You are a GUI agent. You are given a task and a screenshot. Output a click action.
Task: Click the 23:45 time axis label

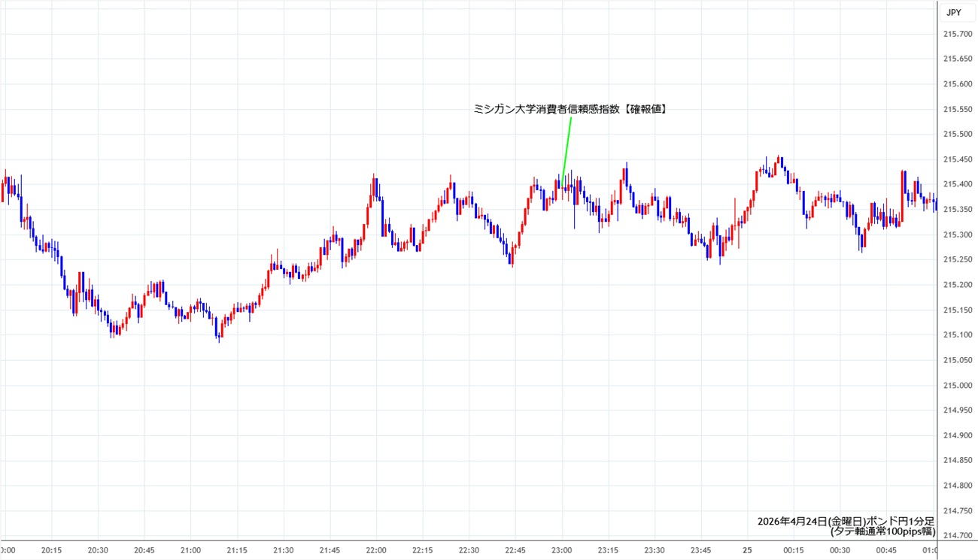[x=701, y=550]
